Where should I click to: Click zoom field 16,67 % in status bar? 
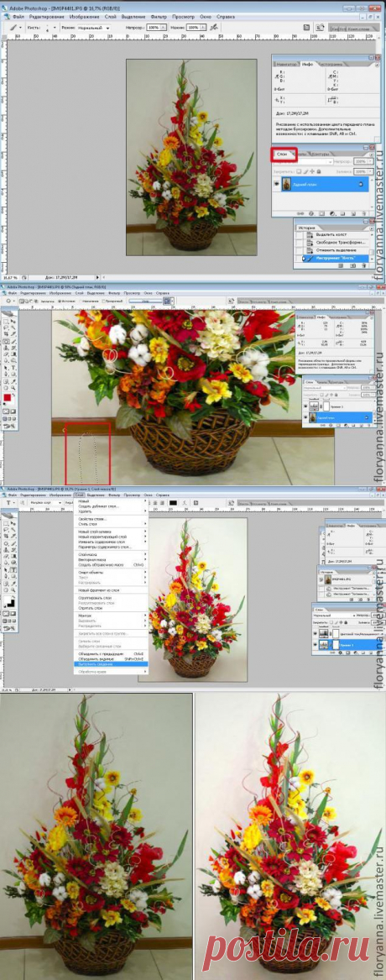click(9, 276)
